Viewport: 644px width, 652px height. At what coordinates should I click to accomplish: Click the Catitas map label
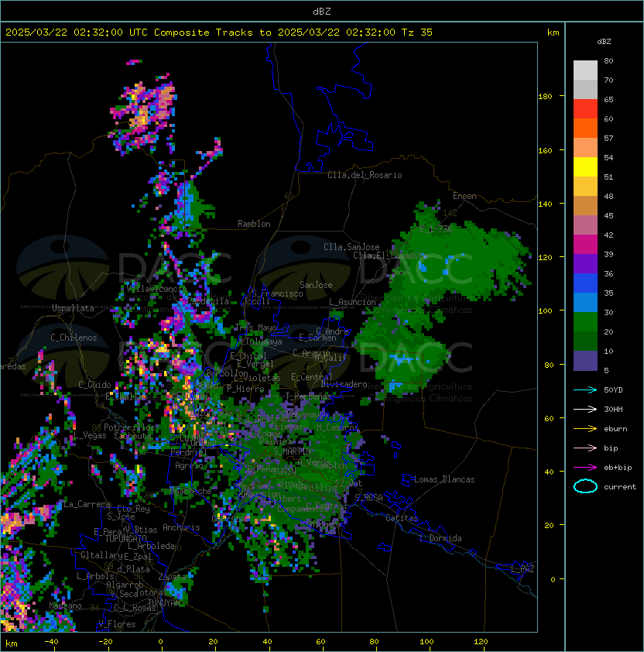[x=402, y=518]
